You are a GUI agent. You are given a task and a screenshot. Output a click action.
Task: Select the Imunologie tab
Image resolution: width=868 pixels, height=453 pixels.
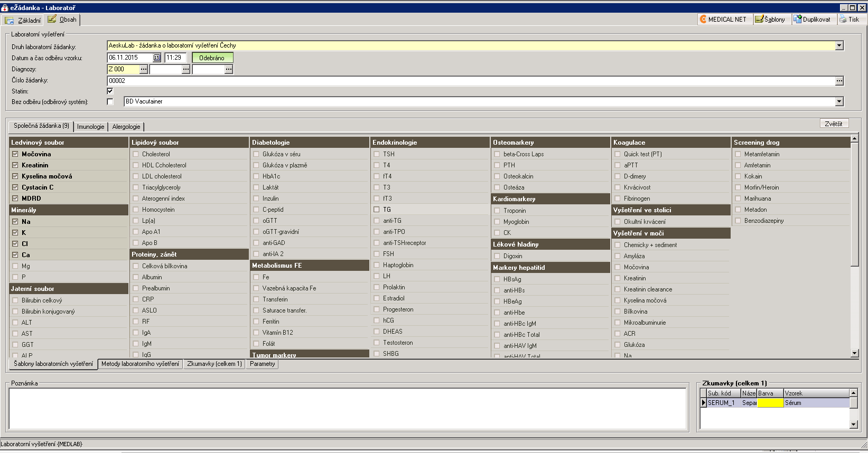coord(91,127)
